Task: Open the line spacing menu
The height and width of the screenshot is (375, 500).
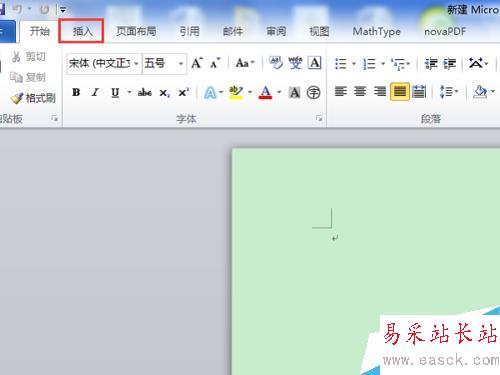Action: (x=449, y=91)
